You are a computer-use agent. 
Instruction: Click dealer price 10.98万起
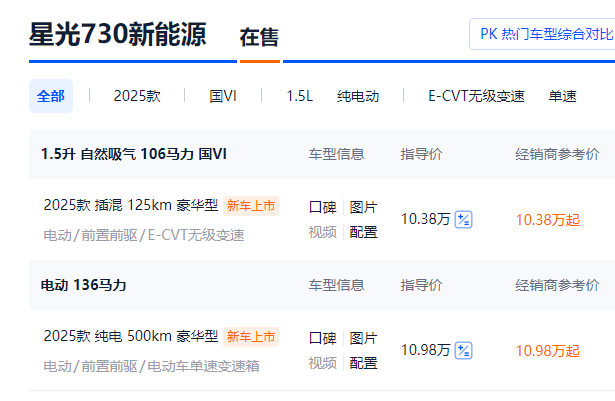(547, 350)
